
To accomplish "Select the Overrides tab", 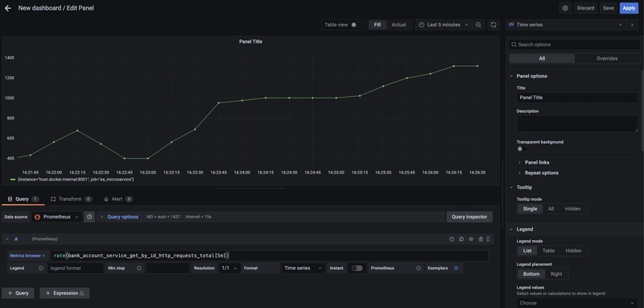I will pyautogui.click(x=607, y=58).
